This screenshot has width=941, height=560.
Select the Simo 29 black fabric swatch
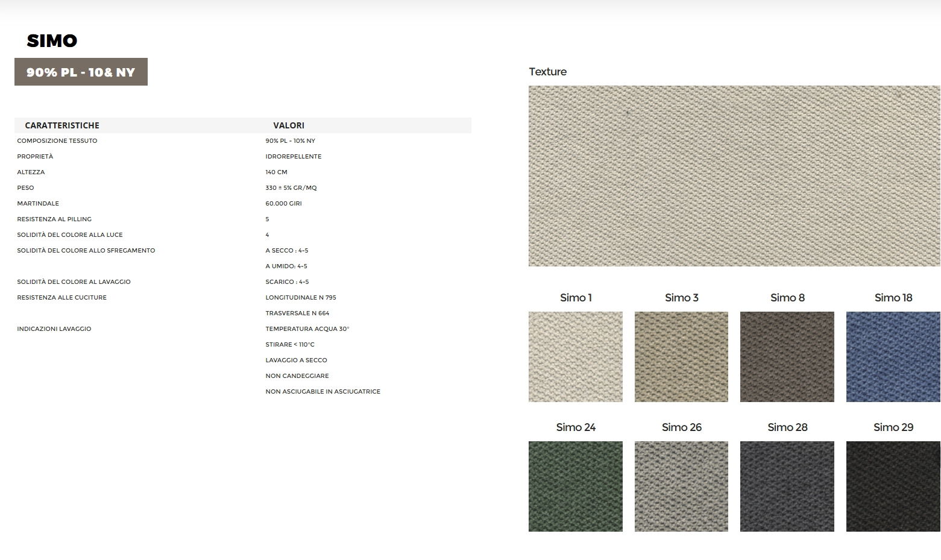(893, 486)
